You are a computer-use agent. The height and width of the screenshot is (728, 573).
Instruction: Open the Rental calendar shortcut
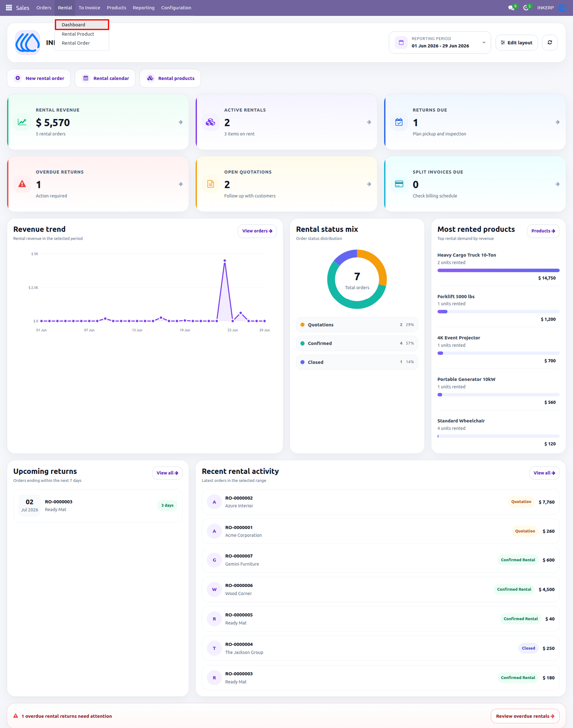(x=105, y=78)
